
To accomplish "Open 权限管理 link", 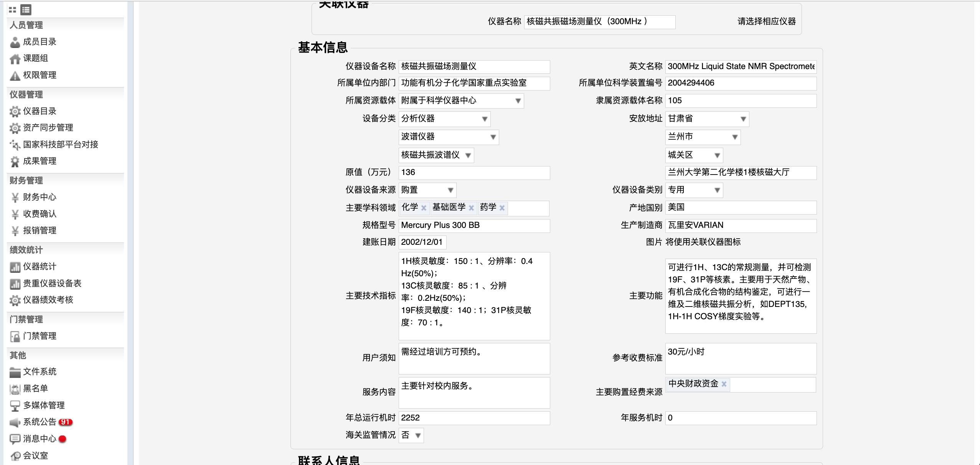I will pos(40,75).
